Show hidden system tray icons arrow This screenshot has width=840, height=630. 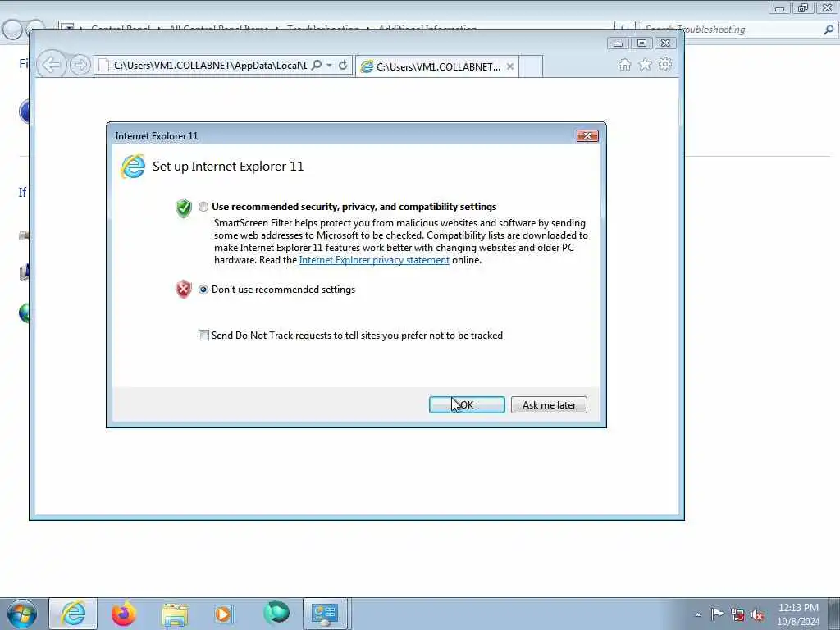(x=697, y=615)
